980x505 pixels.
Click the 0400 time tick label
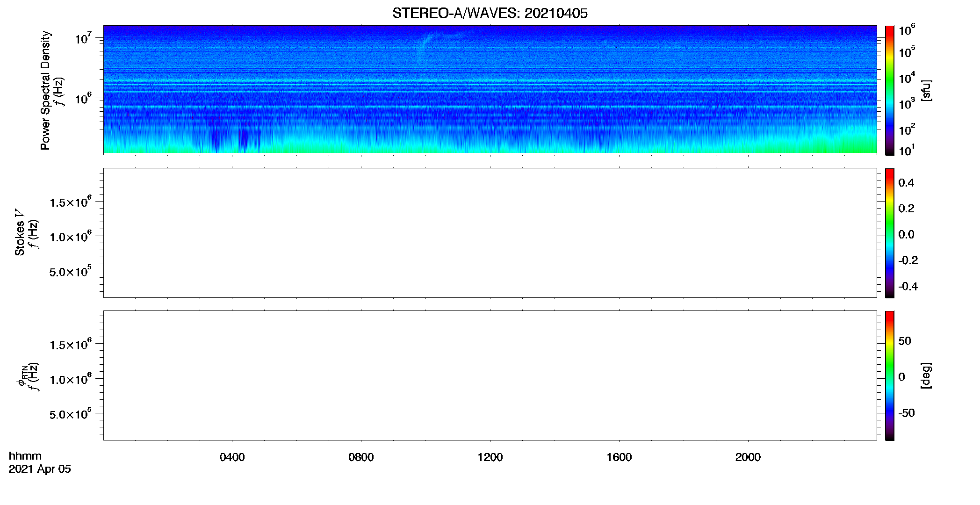[x=232, y=457]
